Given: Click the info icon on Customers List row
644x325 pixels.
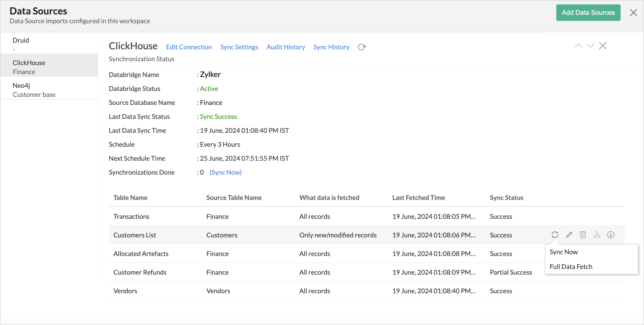Looking at the screenshot, I should pos(611,235).
